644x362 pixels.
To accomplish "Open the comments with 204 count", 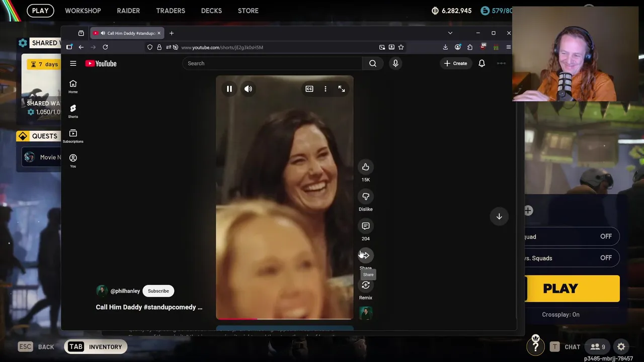I will click(366, 226).
